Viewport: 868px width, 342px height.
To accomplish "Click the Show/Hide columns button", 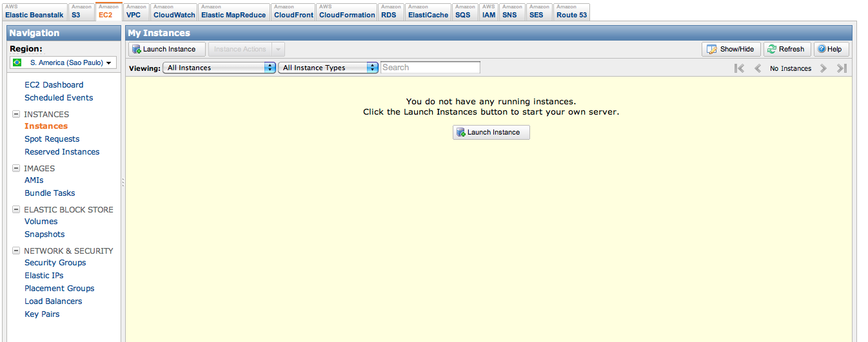I will [731, 49].
